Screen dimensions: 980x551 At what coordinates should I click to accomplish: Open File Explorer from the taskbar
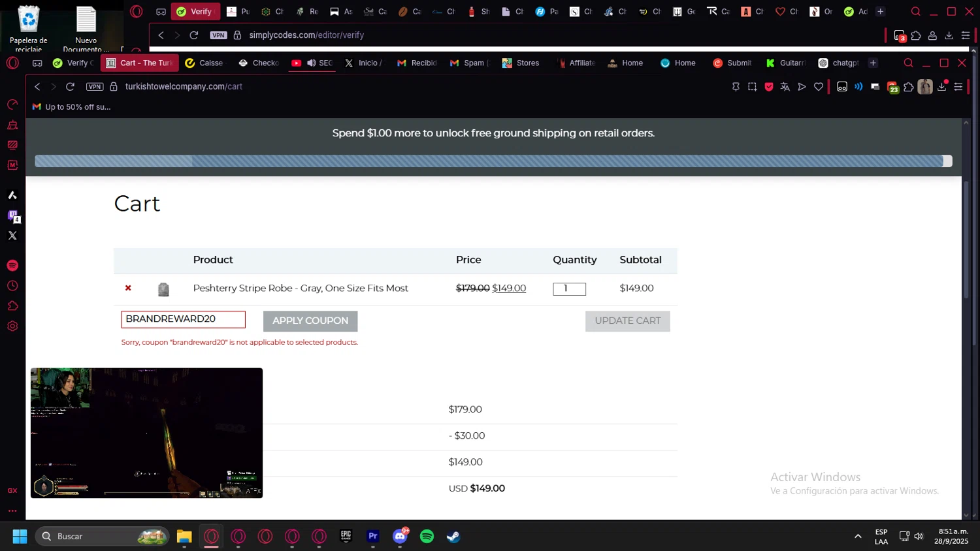[184, 537]
